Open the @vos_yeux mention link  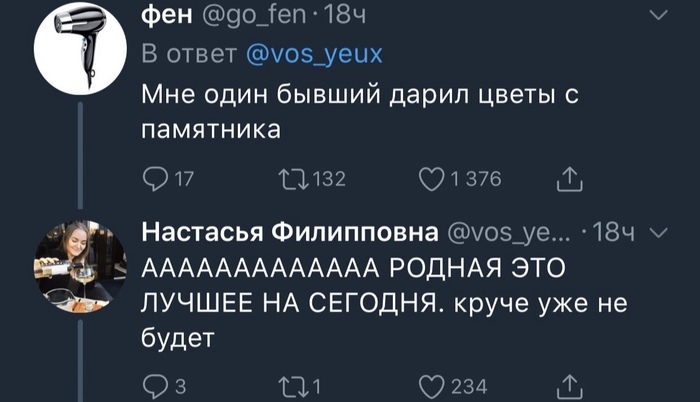point(314,54)
